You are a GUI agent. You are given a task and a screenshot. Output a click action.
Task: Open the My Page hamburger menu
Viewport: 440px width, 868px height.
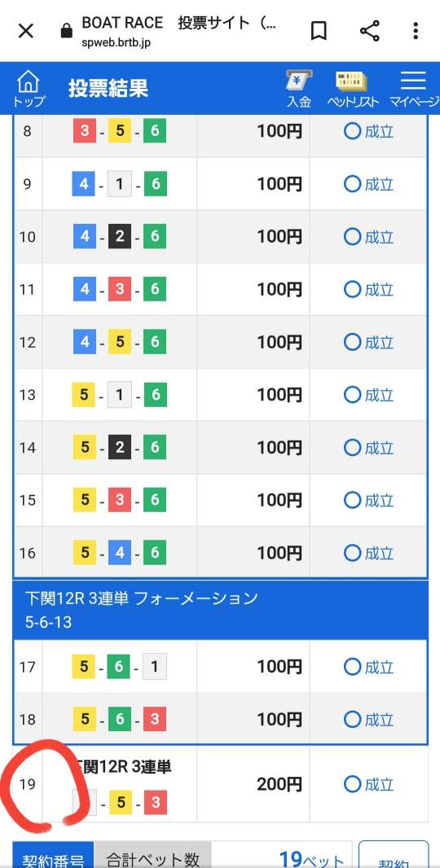(x=413, y=89)
